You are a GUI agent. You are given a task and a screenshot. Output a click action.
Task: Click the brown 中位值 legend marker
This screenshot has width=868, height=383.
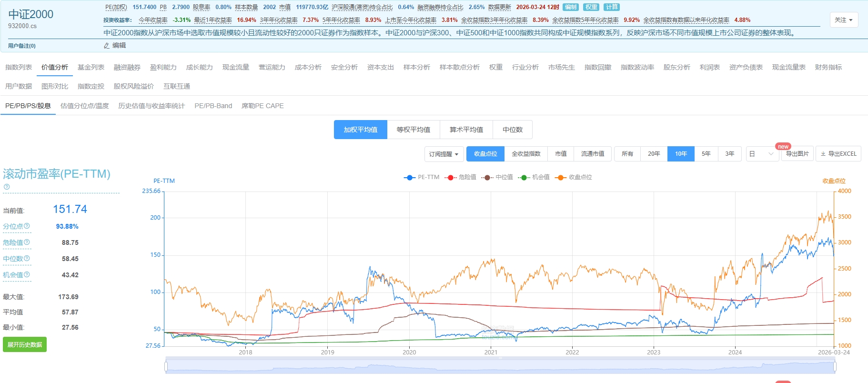[x=487, y=177]
